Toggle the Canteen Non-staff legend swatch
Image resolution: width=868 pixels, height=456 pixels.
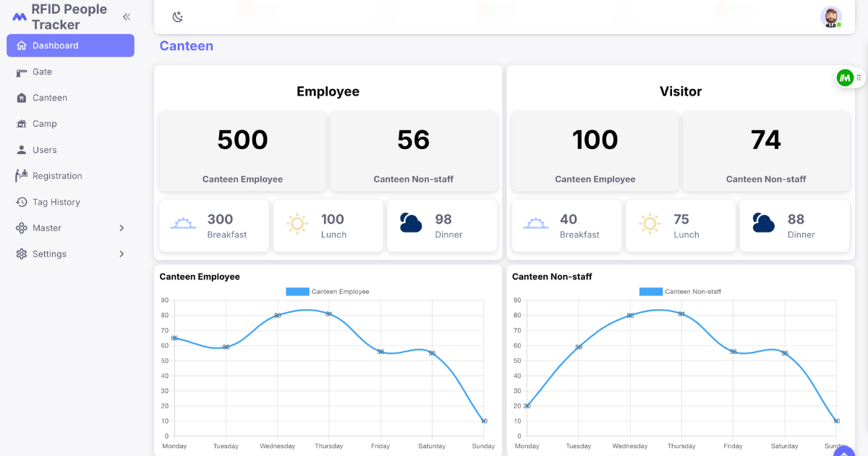[650, 292]
